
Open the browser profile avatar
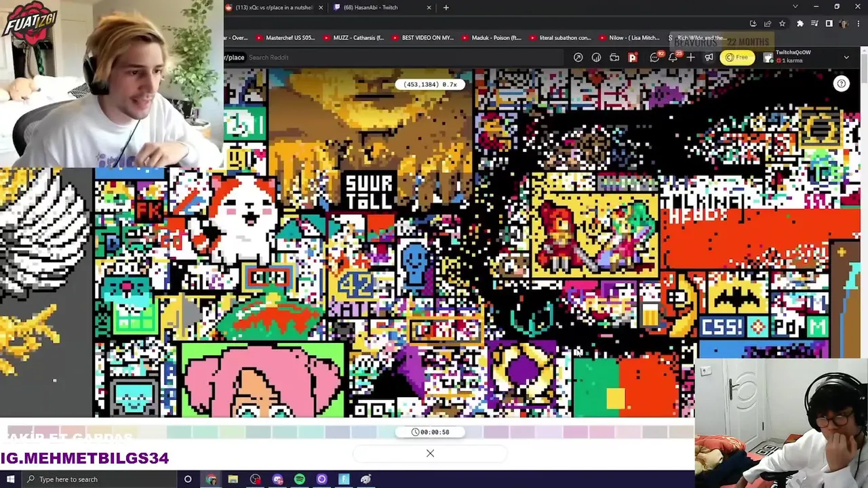[x=844, y=24]
